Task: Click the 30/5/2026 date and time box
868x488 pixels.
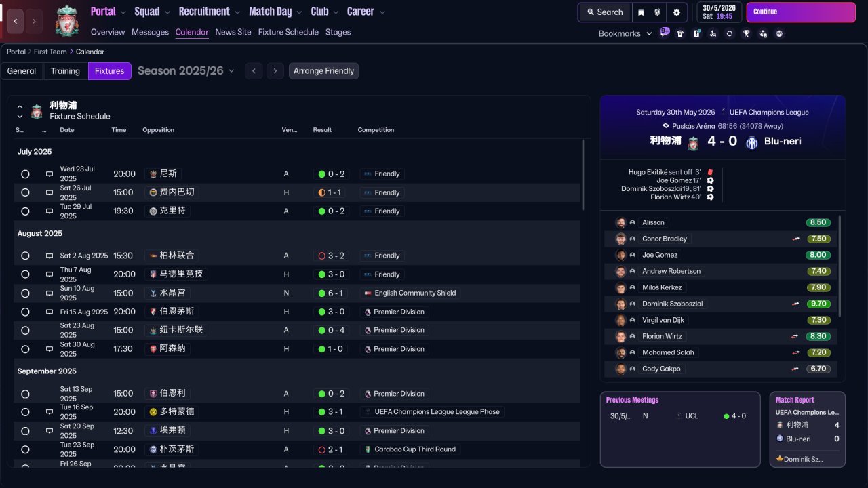Action: tap(719, 12)
